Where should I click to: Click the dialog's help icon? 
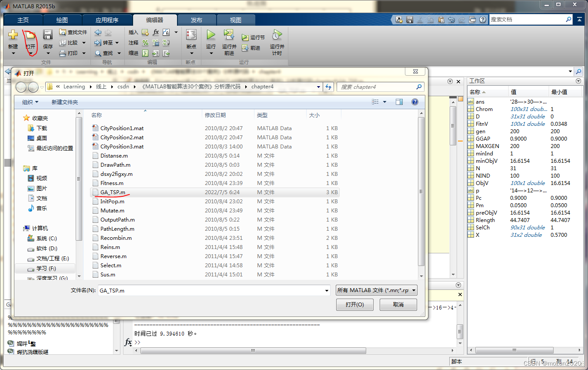click(x=414, y=102)
